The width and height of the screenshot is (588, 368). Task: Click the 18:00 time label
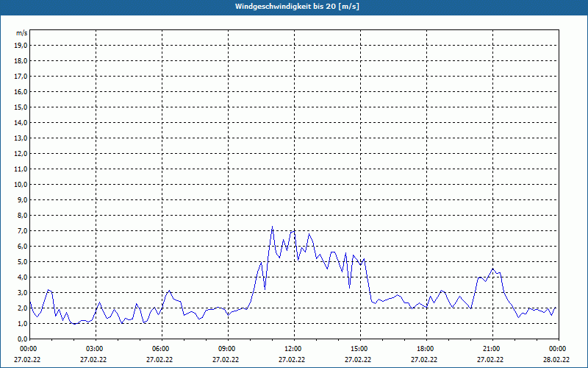(x=426, y=349)
